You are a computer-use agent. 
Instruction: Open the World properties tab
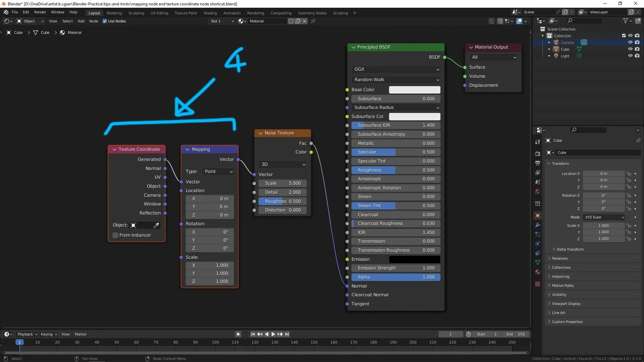pos(538,192)
